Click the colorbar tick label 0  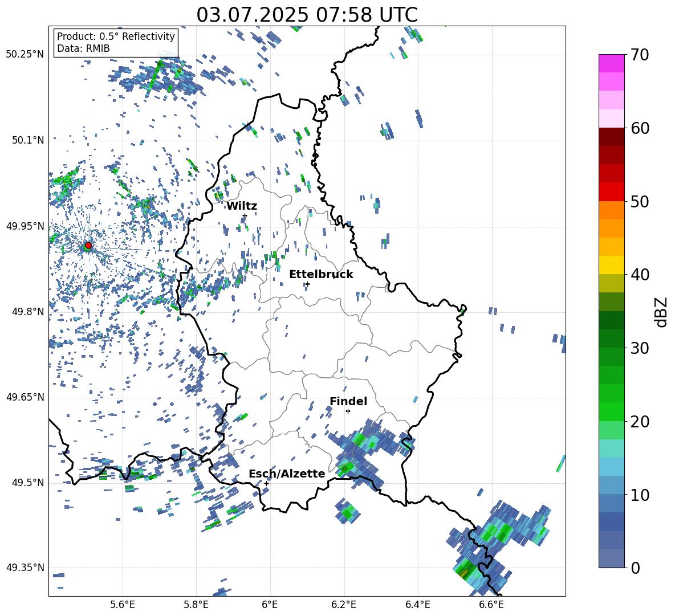(636, 568)
